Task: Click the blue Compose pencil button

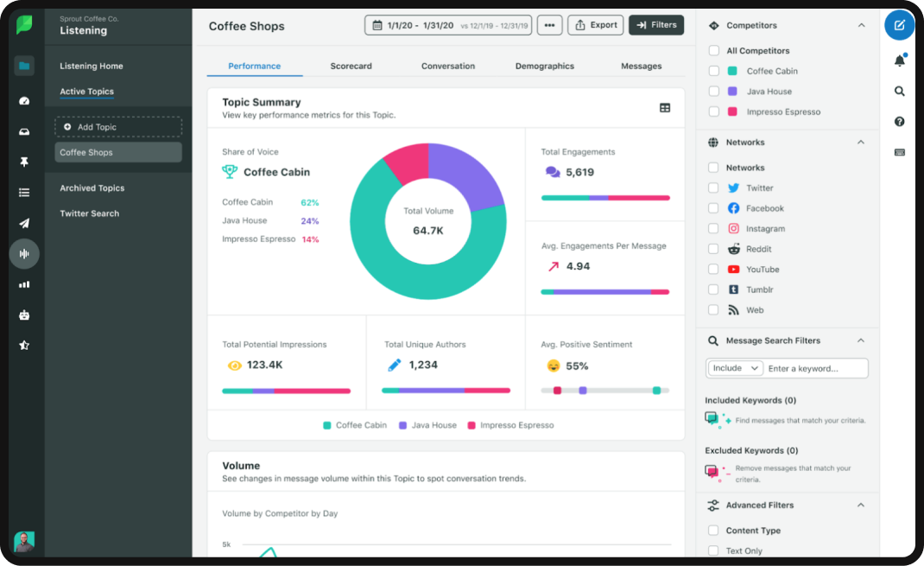Action: pos(899,25)
